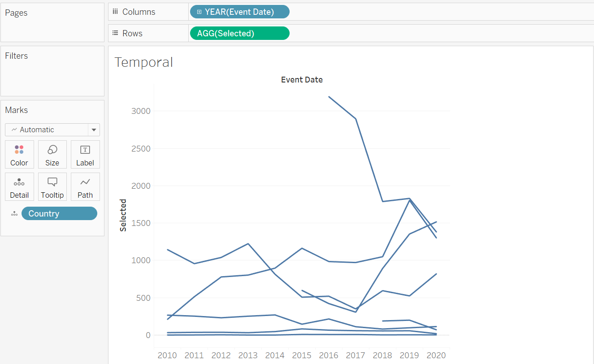The height and width of the screenshot is (364, 594).
Task: Click the 3000 tick on the Selected axis
Action: point(141,111)
